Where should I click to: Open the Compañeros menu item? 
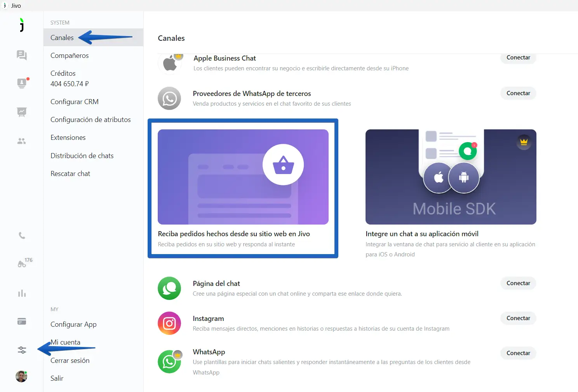click(x=70, y=56)
